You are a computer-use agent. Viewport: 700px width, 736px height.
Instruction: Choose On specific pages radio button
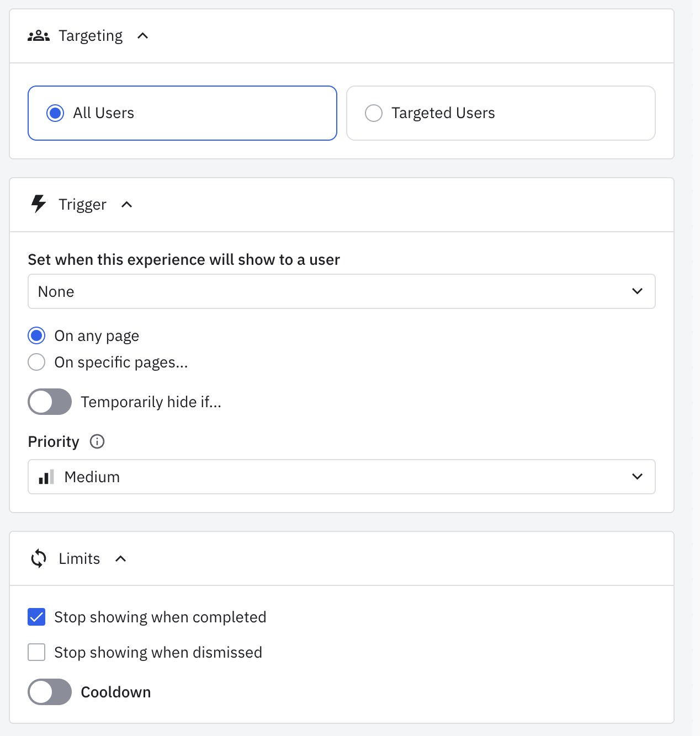point(36,362)
